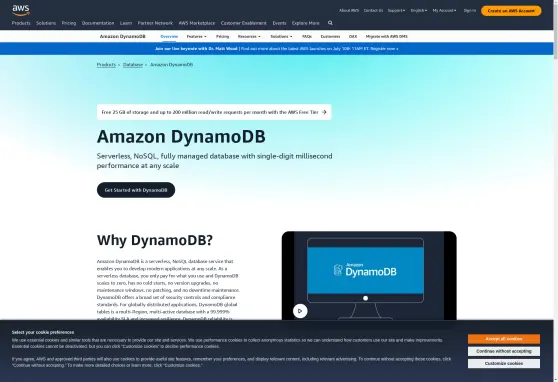Open the Products menu
558x382 pixels.
[21, 23]
